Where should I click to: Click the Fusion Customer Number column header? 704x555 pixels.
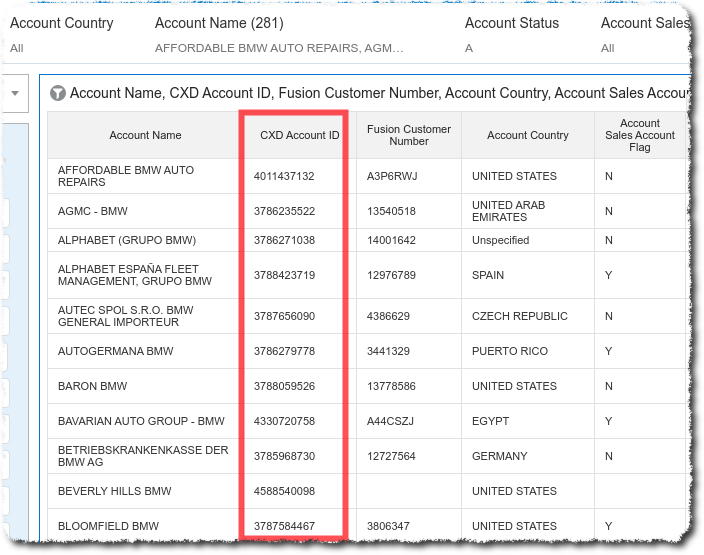pos(408,135)
